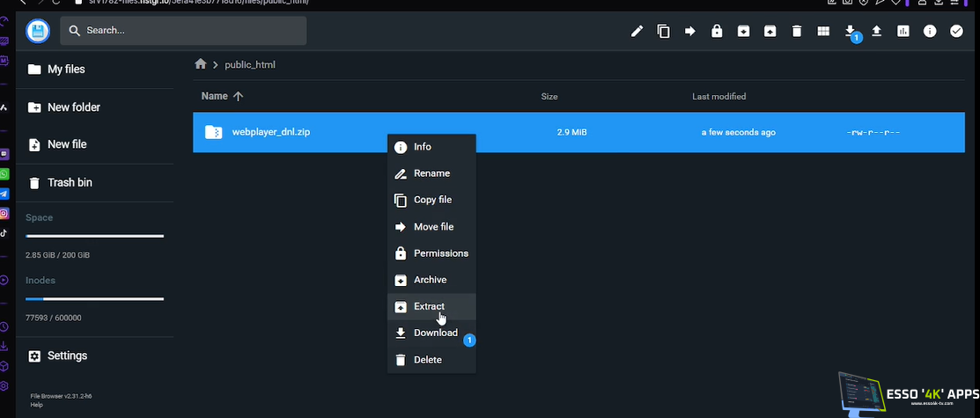Click the select-all checkmark icon in toolbar

(x=956, y=32)
